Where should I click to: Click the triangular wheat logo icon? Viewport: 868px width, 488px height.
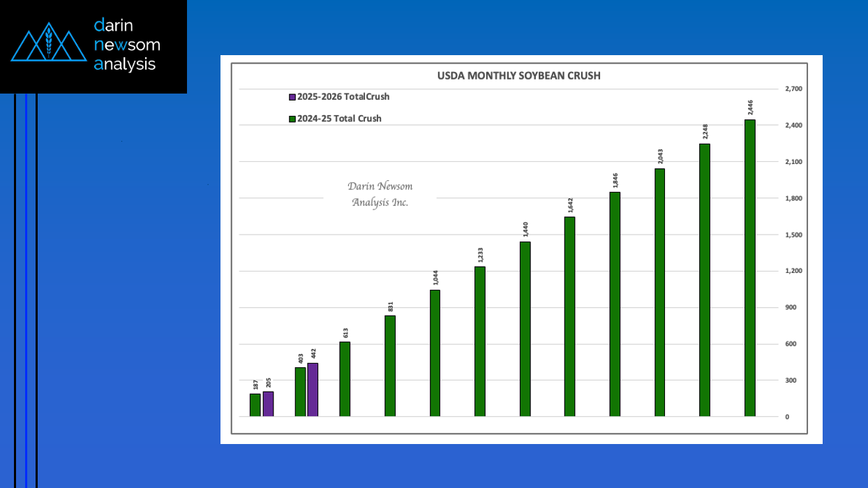point(48,43)
